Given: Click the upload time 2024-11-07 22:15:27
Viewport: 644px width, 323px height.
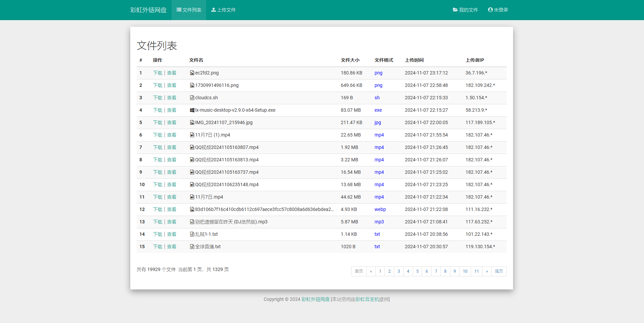Looking at the screenshot, I should tap(426, 110).
